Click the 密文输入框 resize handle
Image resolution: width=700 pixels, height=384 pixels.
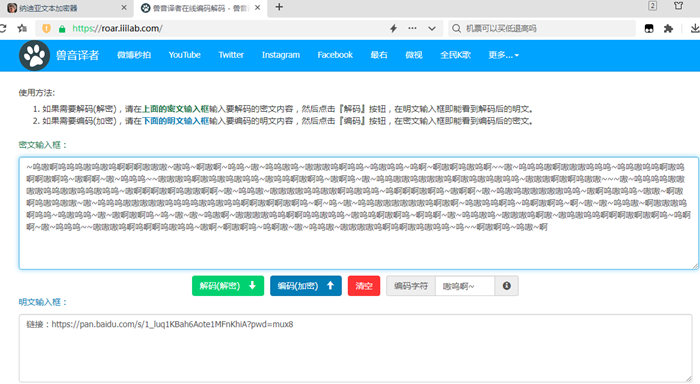695,266
